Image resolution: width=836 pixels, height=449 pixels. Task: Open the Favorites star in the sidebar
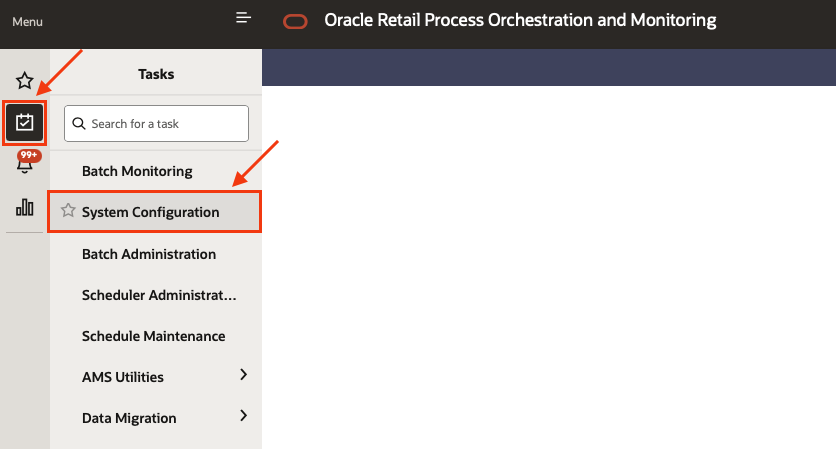(25, 81)
